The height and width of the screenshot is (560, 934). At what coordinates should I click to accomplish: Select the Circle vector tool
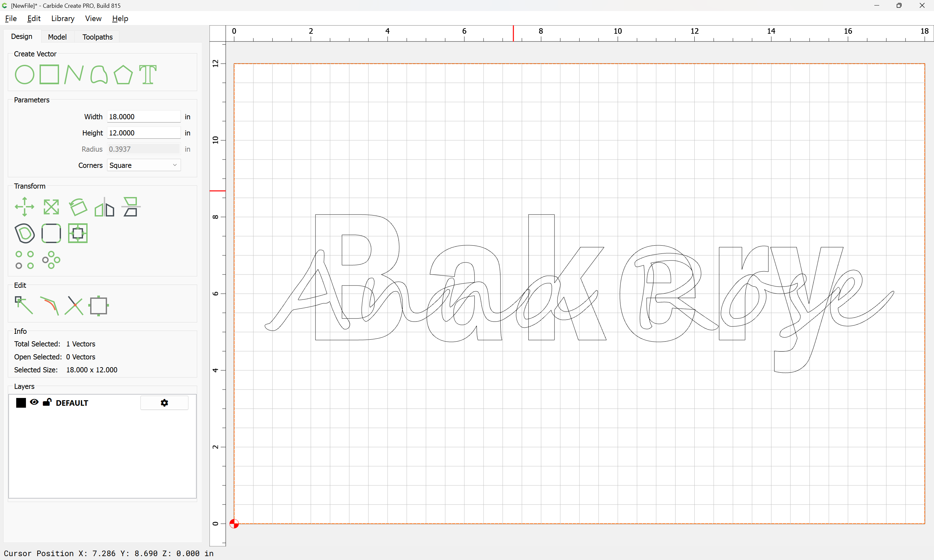25,74
